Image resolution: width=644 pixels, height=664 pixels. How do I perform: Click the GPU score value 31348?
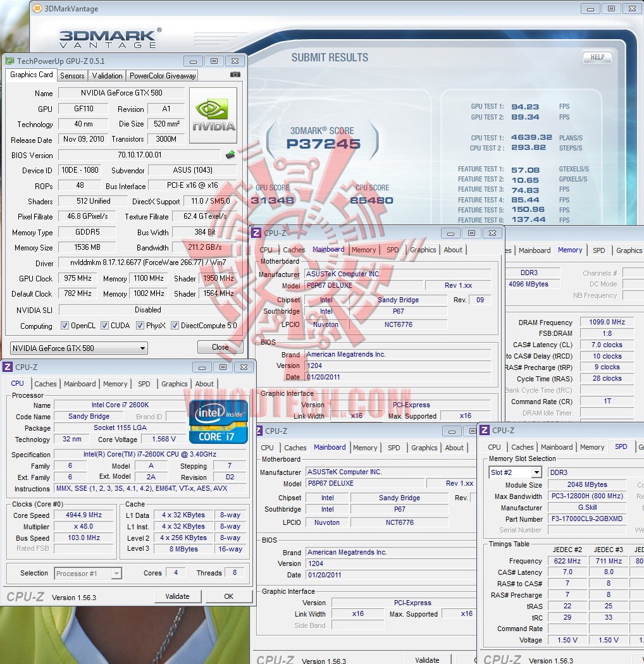click(x=272, y=200)
